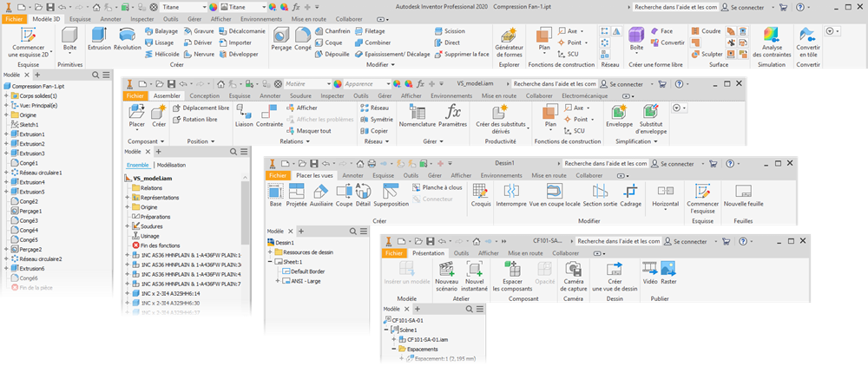The width and height of the screenshot is (868, 366).
Task: Click Nouveau scénario in presentation window
Action: pyautogui.click(x=447, y=276)
